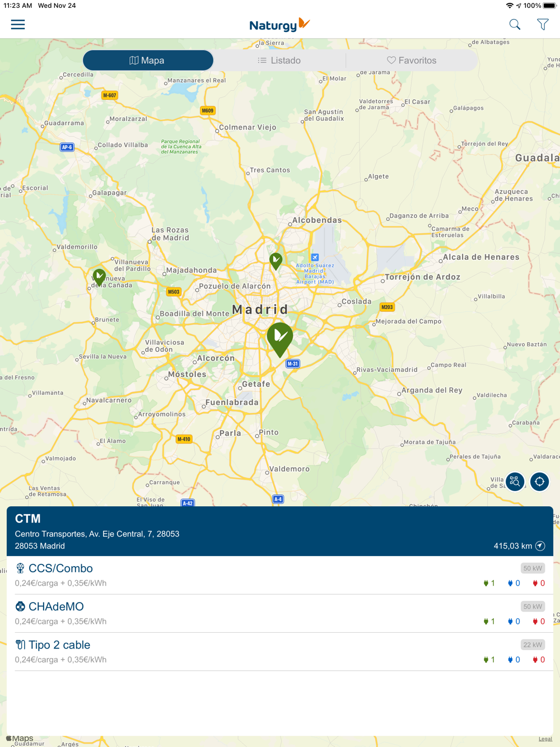Open the CHAdeMO connector row
This screenshot has width=560, height=747.
pos(280,614)
